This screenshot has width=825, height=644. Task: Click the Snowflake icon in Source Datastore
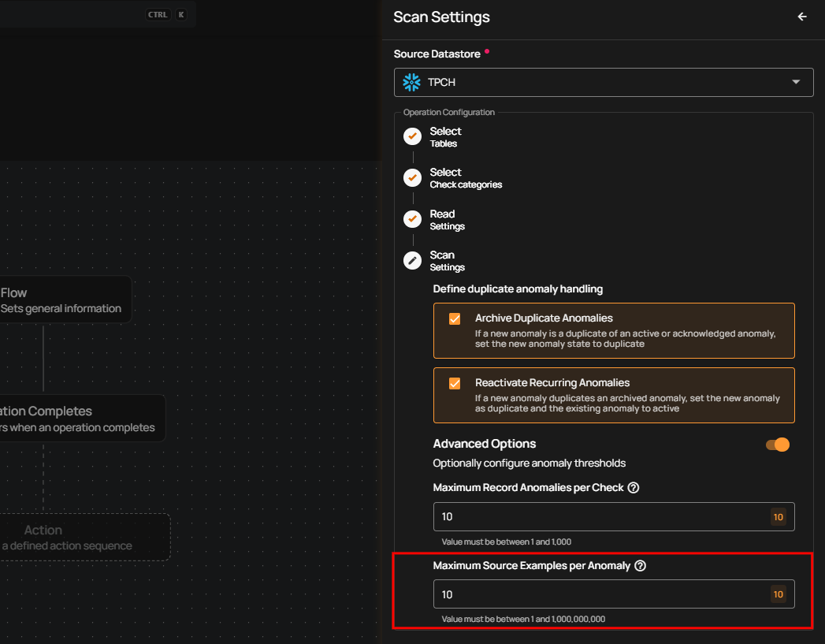pos(411,82)
